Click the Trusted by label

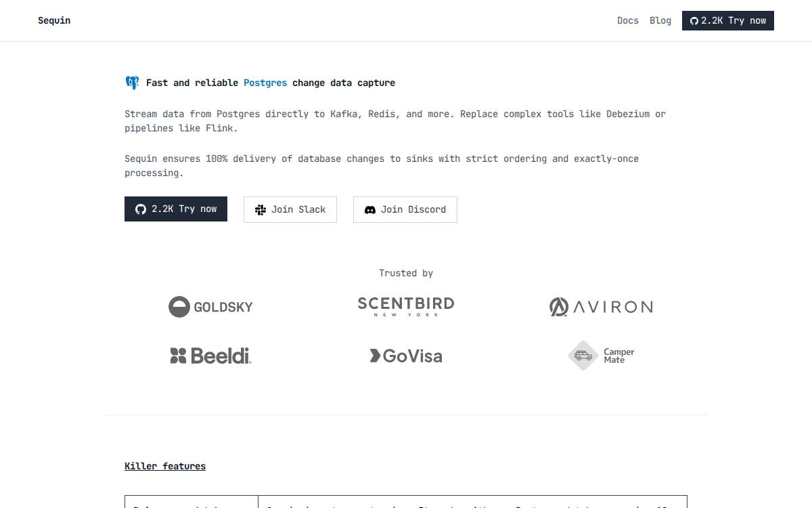[x=406, y=273]
